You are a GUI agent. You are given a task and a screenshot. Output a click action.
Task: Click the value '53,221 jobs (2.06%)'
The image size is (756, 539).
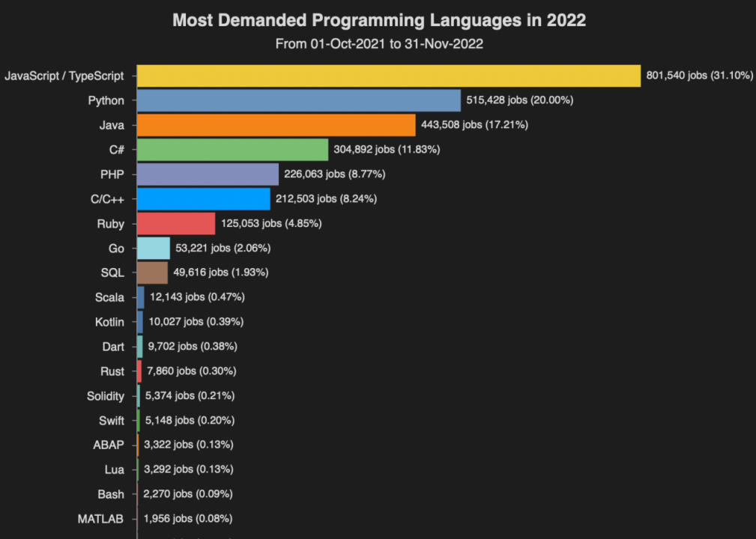[x=223, y=248]
